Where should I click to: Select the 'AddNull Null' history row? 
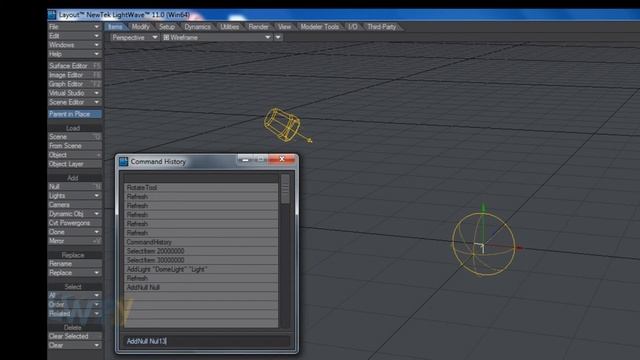coord(201,287)
